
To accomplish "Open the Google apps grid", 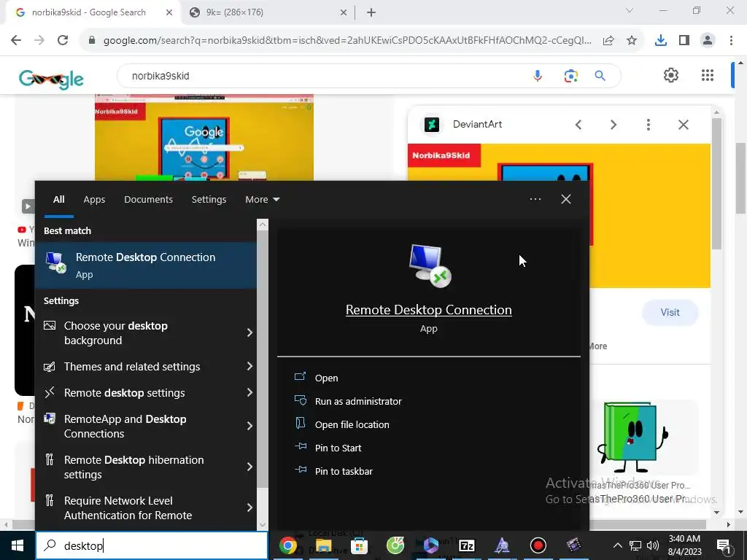I will [708, 75].
